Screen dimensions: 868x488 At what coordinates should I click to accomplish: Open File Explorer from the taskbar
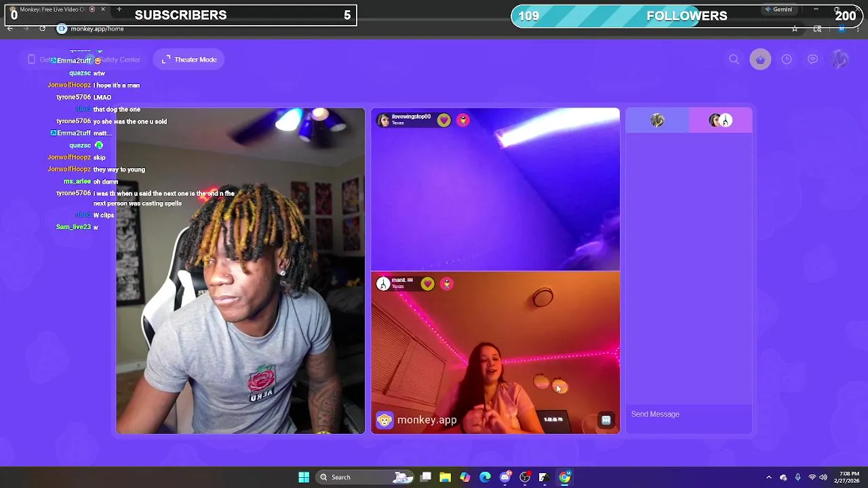click(x=445, y=477)
